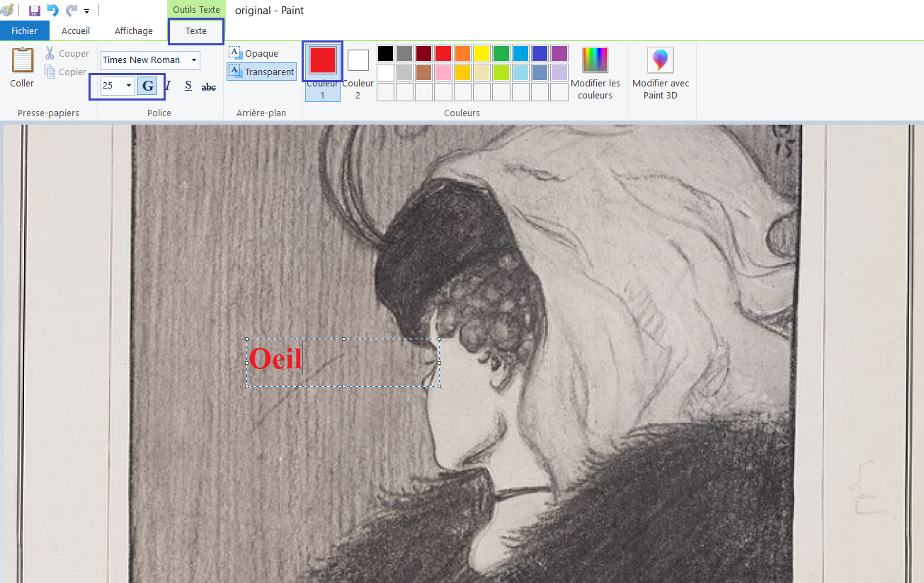Toggle italic formatting with the I button
The width and height of the screenshot is (924, 583).
click(x=168, y=86)
